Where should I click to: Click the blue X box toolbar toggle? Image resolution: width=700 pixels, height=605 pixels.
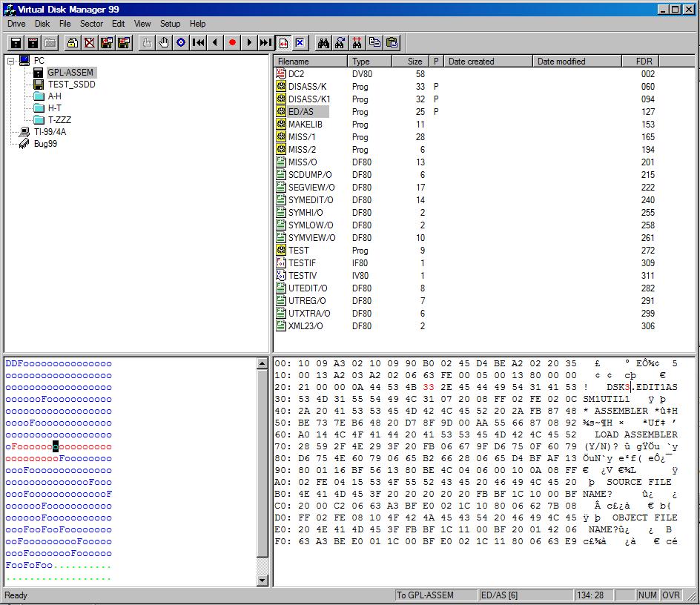point(300,43)
